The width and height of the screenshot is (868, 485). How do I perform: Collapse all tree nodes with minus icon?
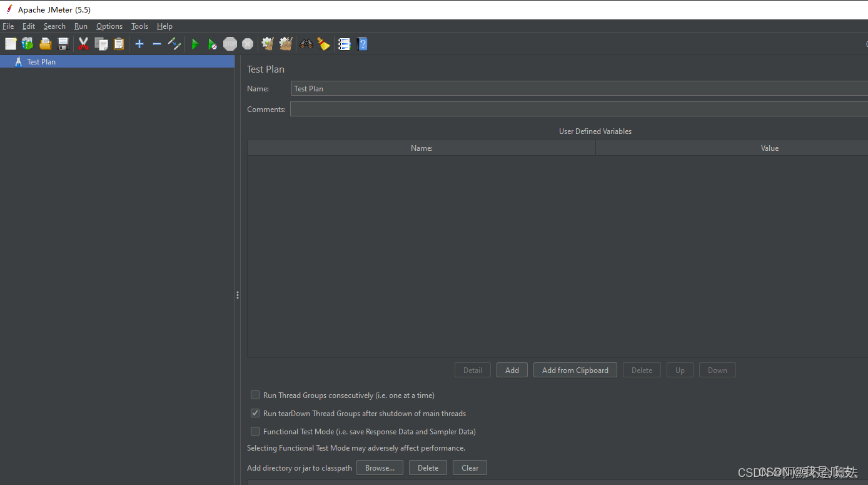157,44
